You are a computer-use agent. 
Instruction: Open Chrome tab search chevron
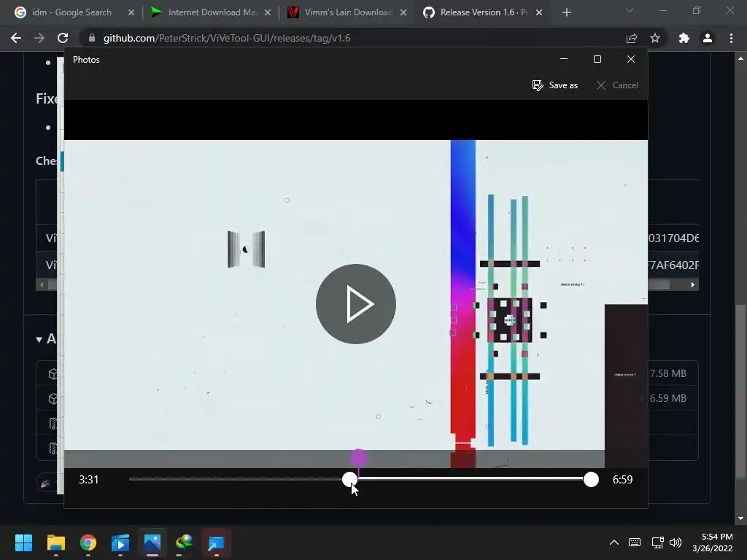[630, 10]
